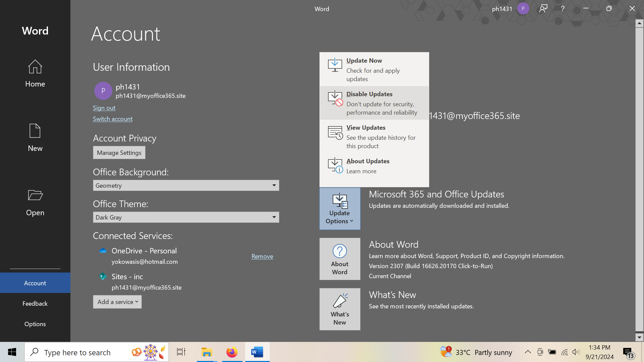Select Update Now menu option
Image resolution: width=644 pixels, height=362 pixels.
click(374, 69)
